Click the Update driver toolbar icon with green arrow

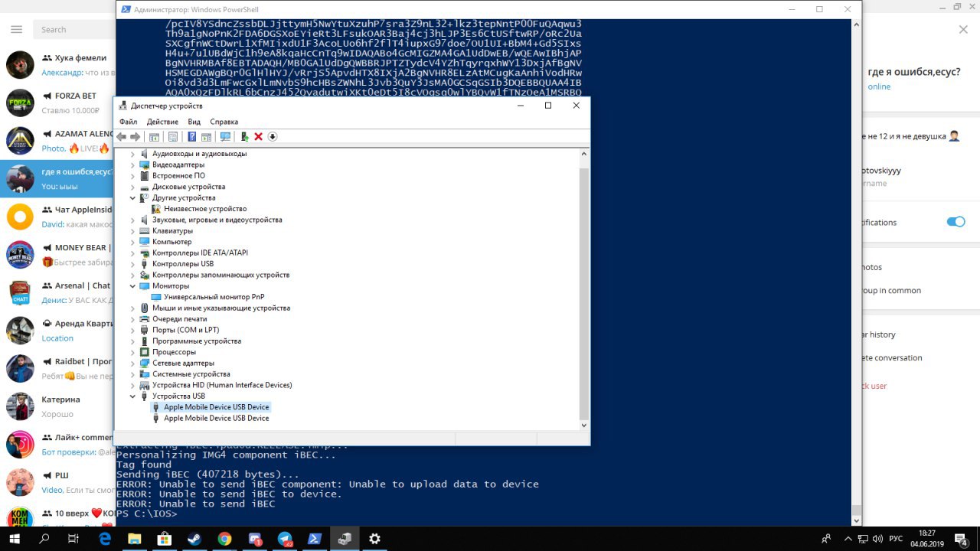[x=244, y=137]
